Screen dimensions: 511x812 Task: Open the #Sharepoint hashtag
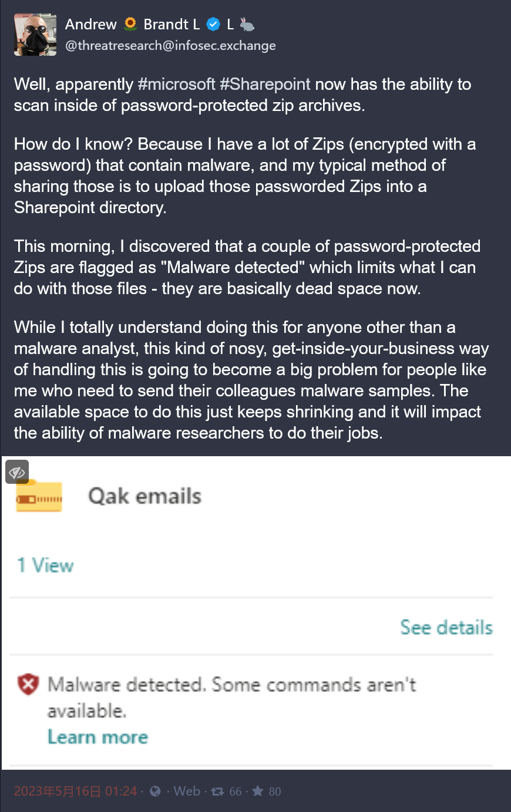point(265,84)
